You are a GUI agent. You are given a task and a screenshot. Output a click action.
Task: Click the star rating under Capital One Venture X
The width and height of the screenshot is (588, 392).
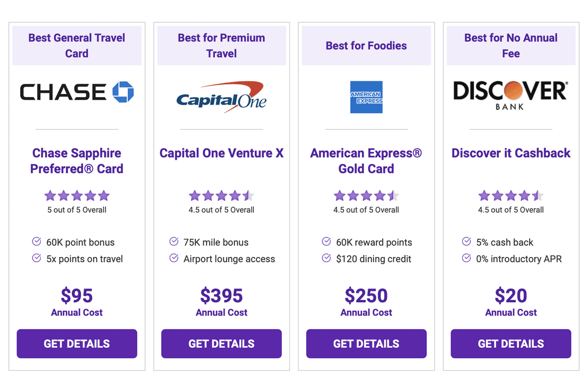[x=221, y=196]
